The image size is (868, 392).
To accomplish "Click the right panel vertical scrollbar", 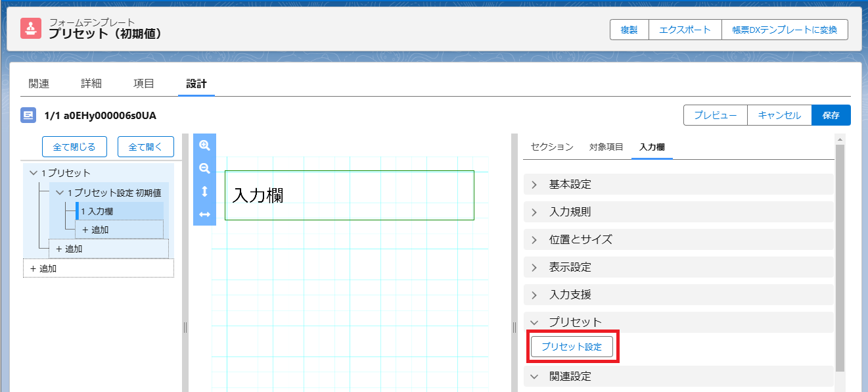I will 840,259.
